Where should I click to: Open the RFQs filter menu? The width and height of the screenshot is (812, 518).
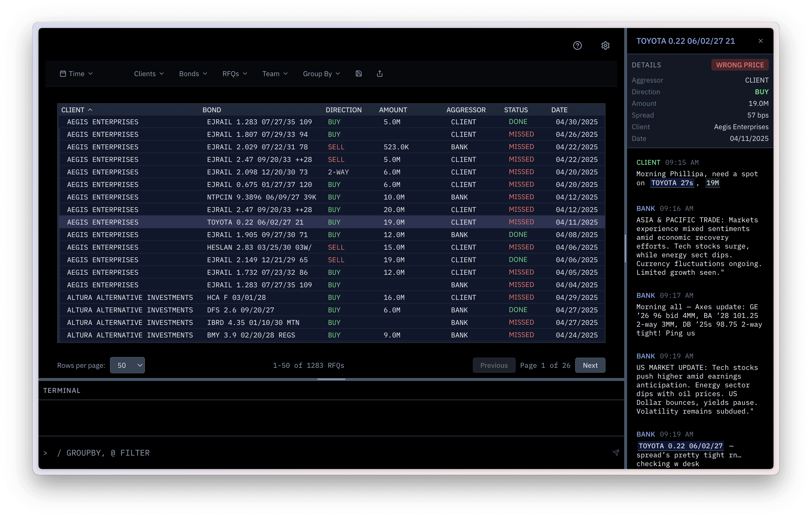click(235, 73)
